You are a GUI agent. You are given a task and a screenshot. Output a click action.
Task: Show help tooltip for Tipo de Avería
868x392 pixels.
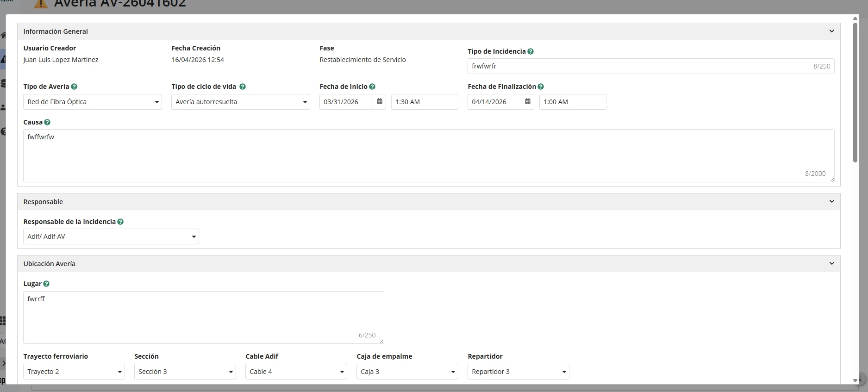tap(74, 87)
